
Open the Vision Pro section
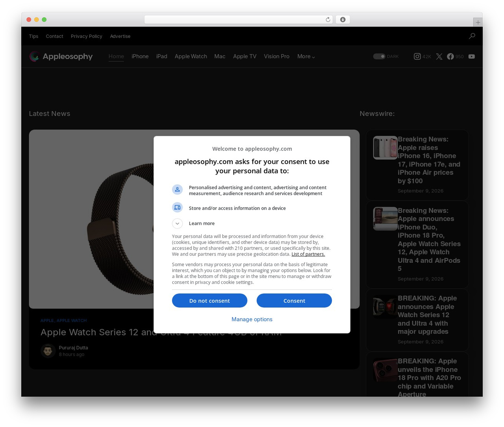(276, 56)
